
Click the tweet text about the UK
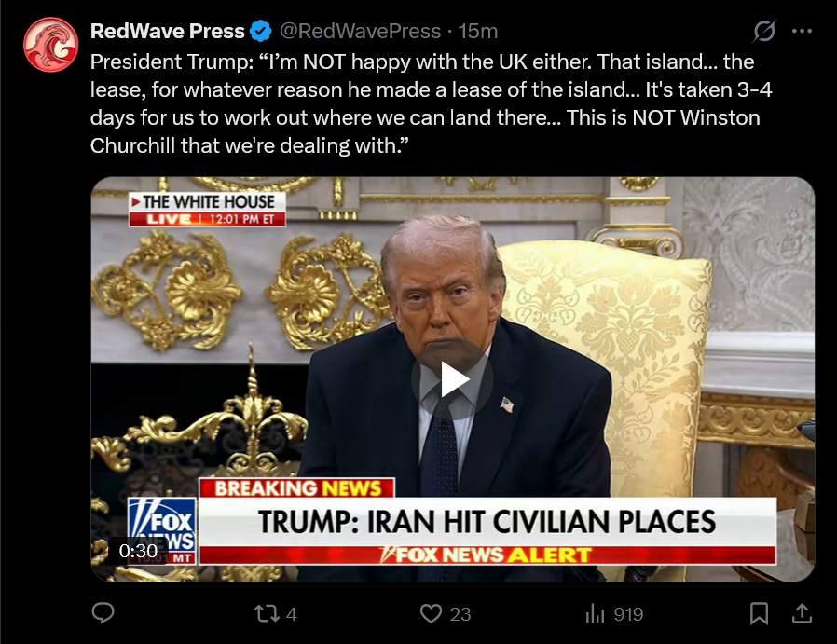click(431, 103)
